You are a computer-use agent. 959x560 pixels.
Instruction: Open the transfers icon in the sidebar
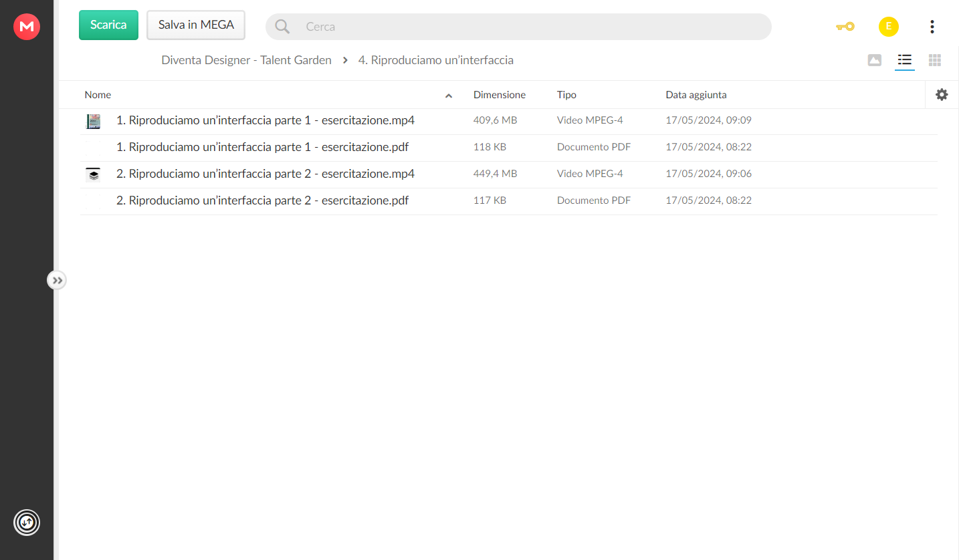[x=27, y=523]
